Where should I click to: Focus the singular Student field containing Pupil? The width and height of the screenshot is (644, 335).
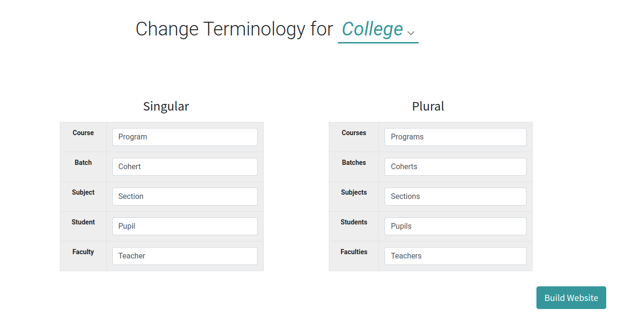tap(184, 226)
